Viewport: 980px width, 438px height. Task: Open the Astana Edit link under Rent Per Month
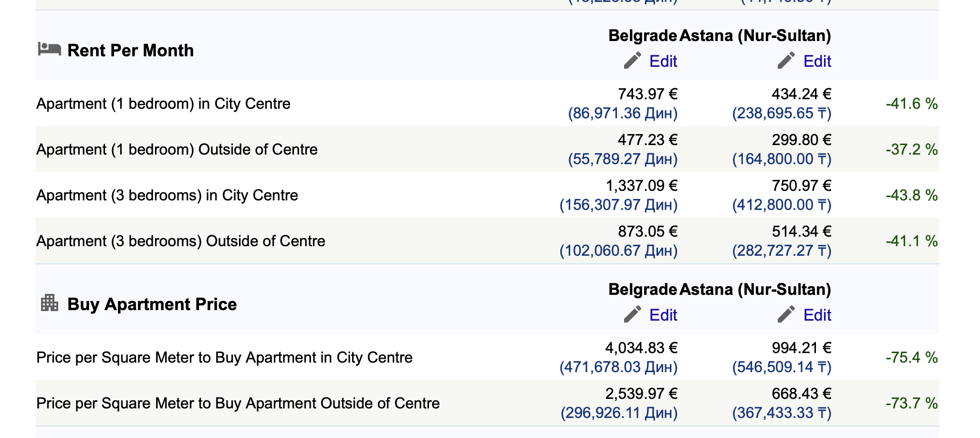(817, 61)
